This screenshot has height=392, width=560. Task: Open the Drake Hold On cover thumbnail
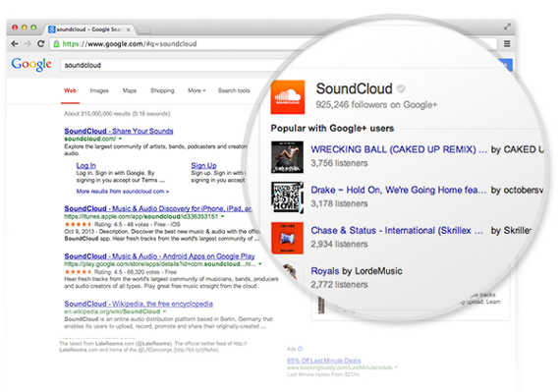point(287,197)
